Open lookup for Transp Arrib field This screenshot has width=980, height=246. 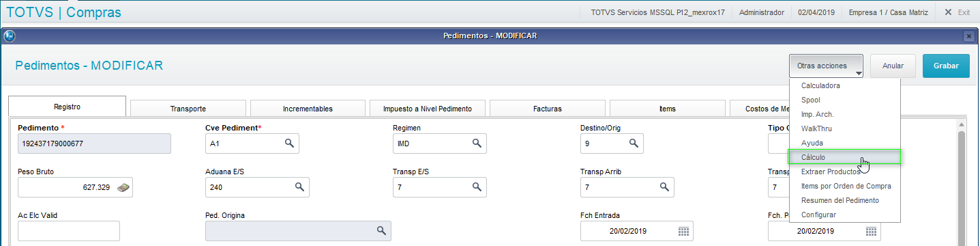664,187
